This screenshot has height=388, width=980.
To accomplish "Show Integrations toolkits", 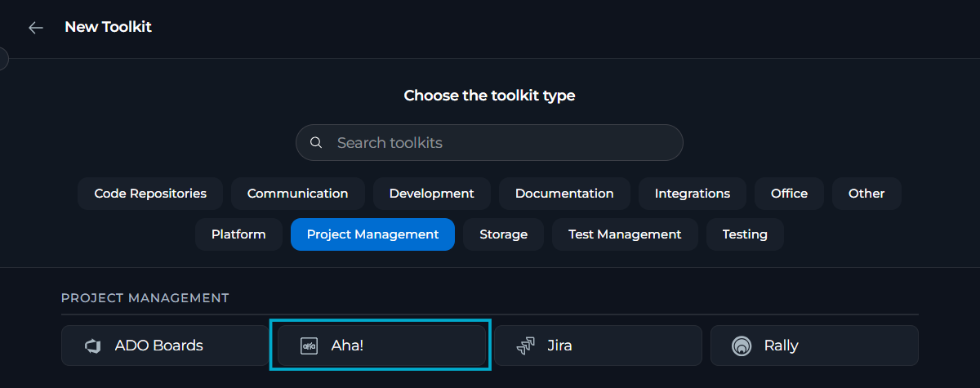I will coord(693,194).
